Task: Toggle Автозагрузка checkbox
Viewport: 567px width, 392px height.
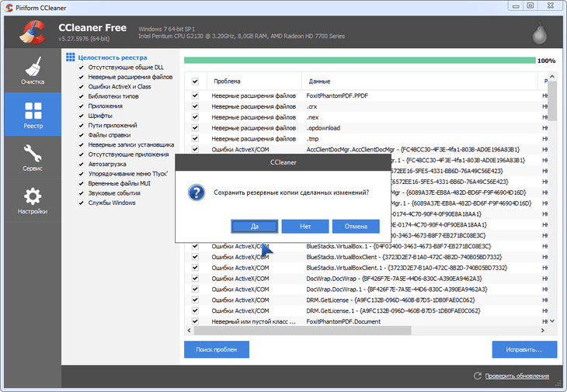Action: point(82,164)
